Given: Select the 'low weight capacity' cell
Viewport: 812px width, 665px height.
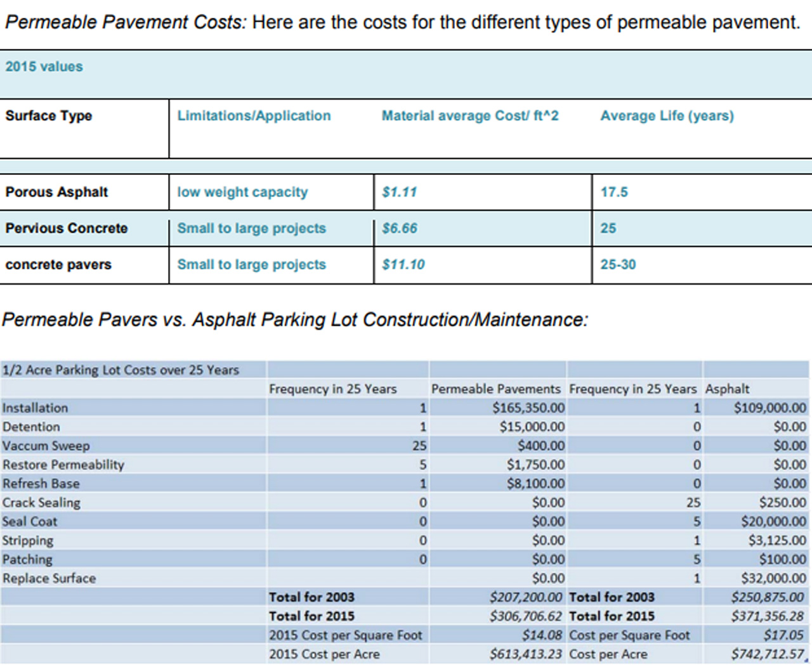Looking at the screenshot, I should pyautogui.click(x=242, y=192).
